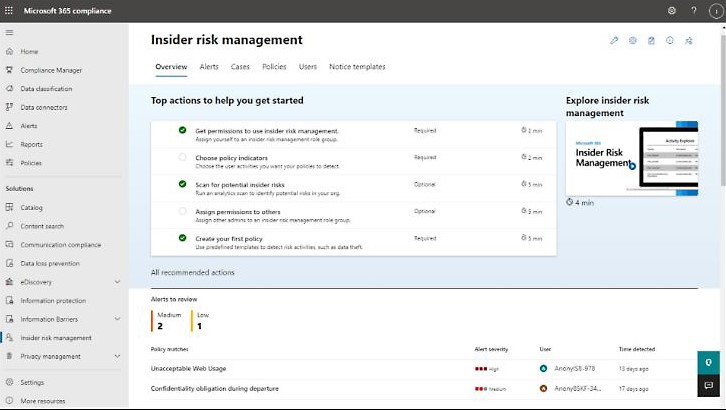Open 'Unacceptable Web Usage' policy match
This screenshot has width=726, height=410.
point(188,369)
